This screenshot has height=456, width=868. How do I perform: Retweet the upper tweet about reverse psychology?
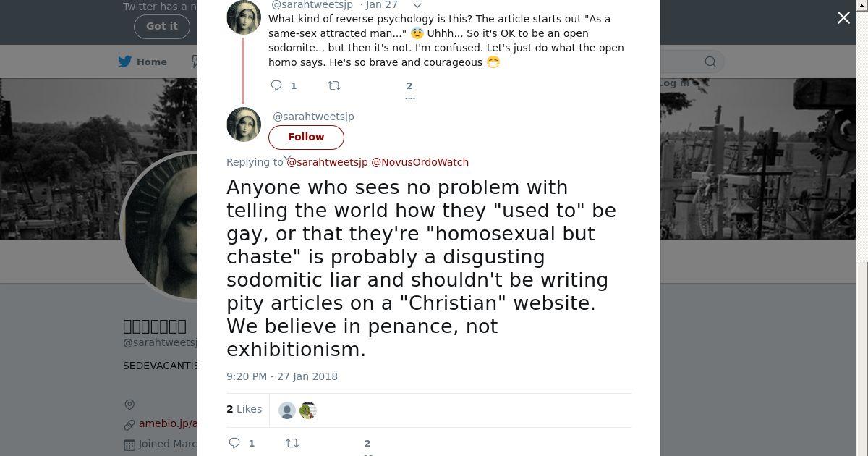point(334,85)
